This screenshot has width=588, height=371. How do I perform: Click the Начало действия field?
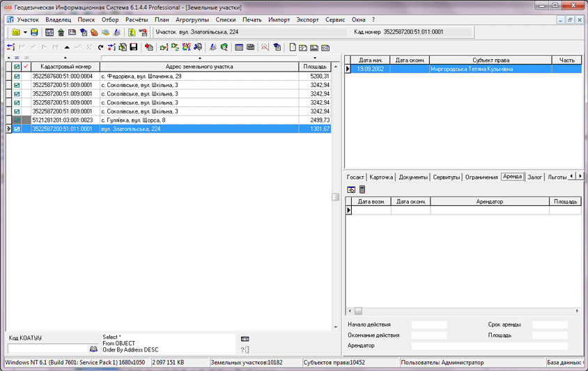(429, 324)
